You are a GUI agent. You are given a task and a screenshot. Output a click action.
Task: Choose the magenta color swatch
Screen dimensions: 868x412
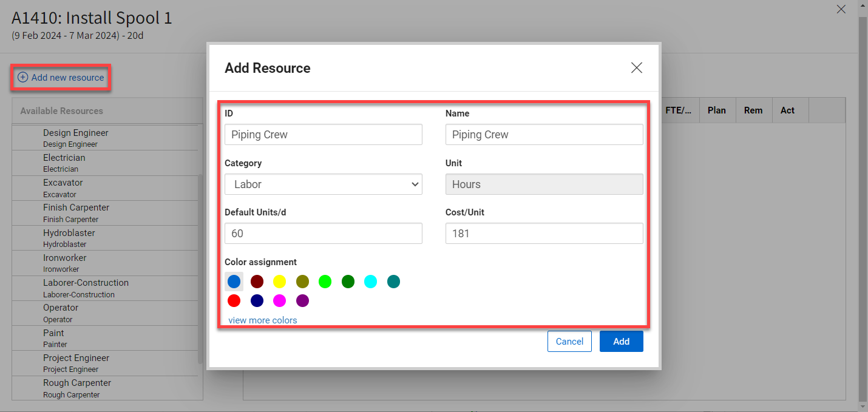[279, 301]
